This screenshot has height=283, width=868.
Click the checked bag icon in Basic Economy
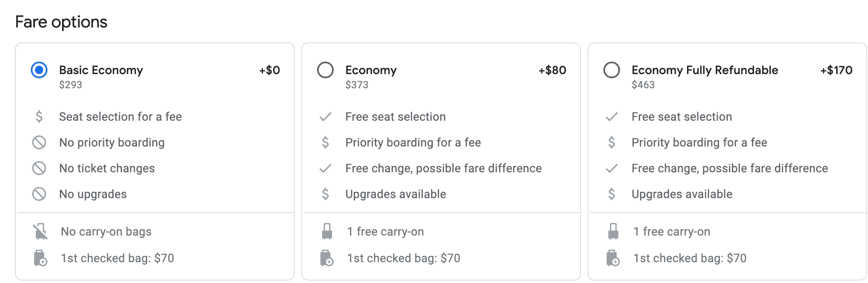[40, 258]
